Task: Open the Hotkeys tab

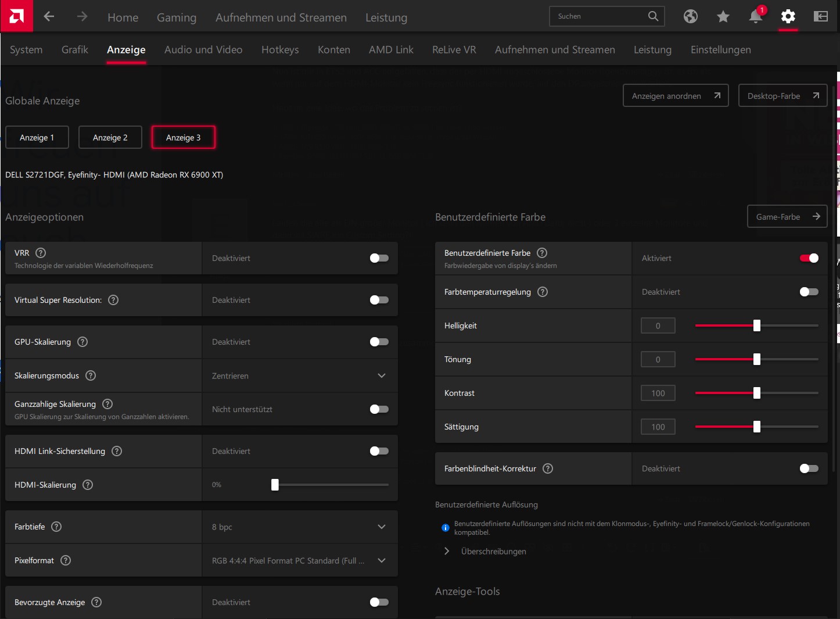Action: tap(280, 50)
